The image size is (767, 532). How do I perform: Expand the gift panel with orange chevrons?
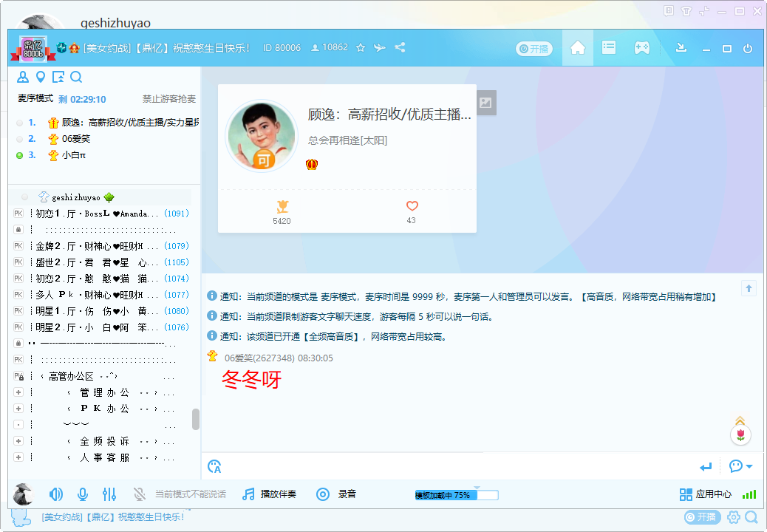[x=740, y=420]
